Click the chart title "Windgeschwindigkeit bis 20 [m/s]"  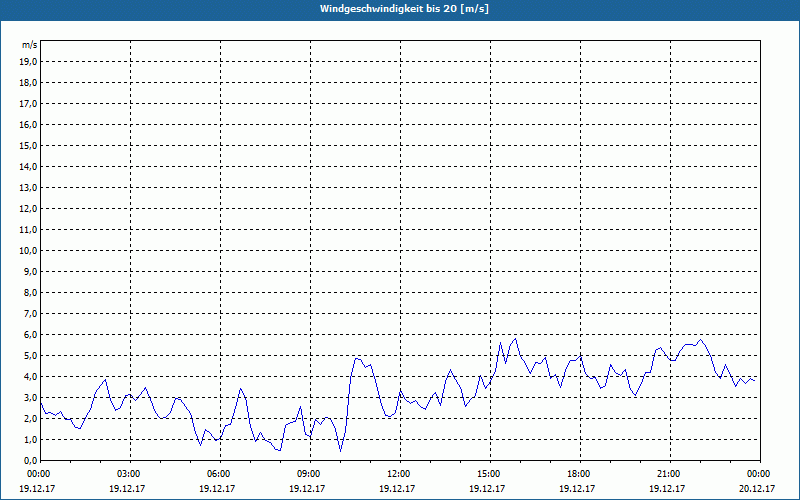(x=404, y=9)
